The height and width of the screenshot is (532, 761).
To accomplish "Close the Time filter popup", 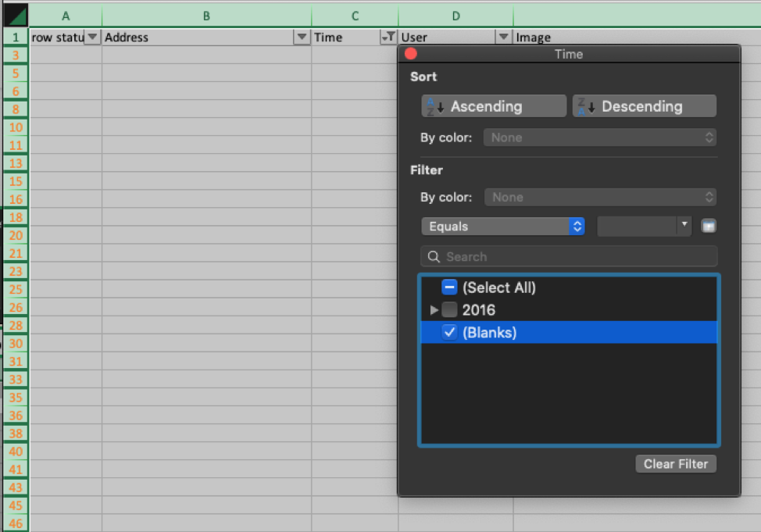I will [411, 53].
